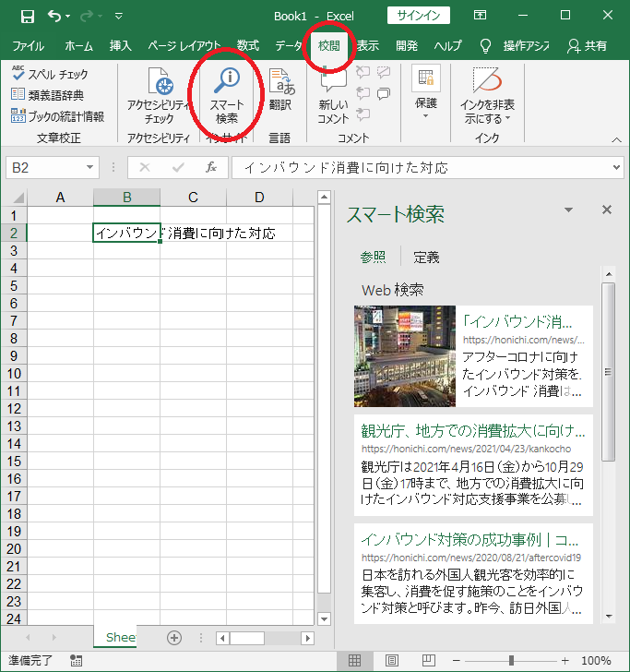
Task: Expand the formula bar with arrow
Action: click(x=616, y=167)
